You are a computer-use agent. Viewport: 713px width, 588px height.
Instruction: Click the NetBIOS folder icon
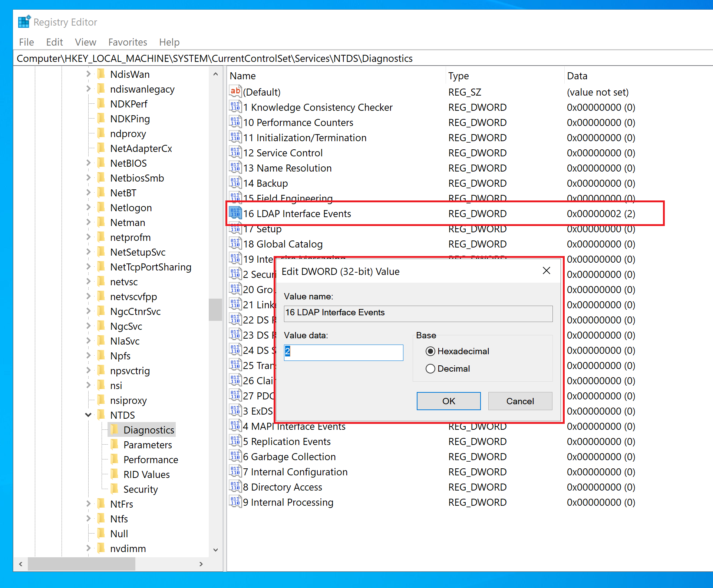coord(101,163)
